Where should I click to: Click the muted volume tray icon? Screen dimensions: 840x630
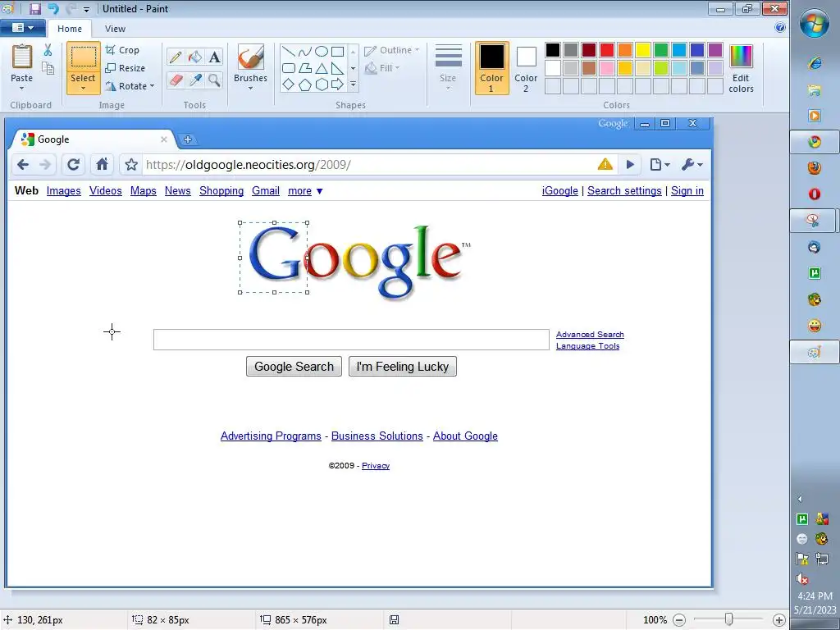tap(802, 578)
